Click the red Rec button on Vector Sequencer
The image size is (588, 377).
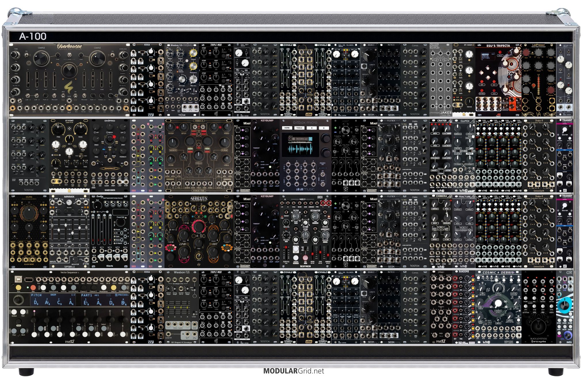pos(33,287)
